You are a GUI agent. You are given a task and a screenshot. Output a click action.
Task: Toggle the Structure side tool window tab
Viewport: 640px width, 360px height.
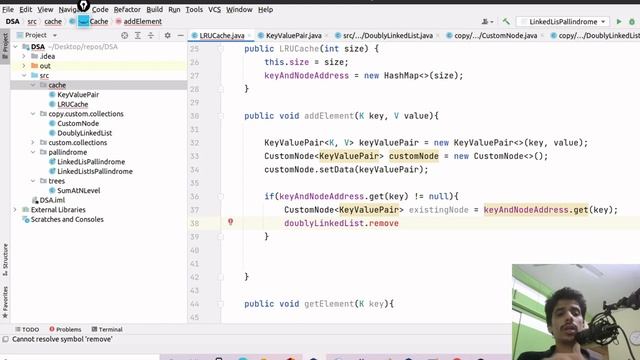click(x=5, y=259)
